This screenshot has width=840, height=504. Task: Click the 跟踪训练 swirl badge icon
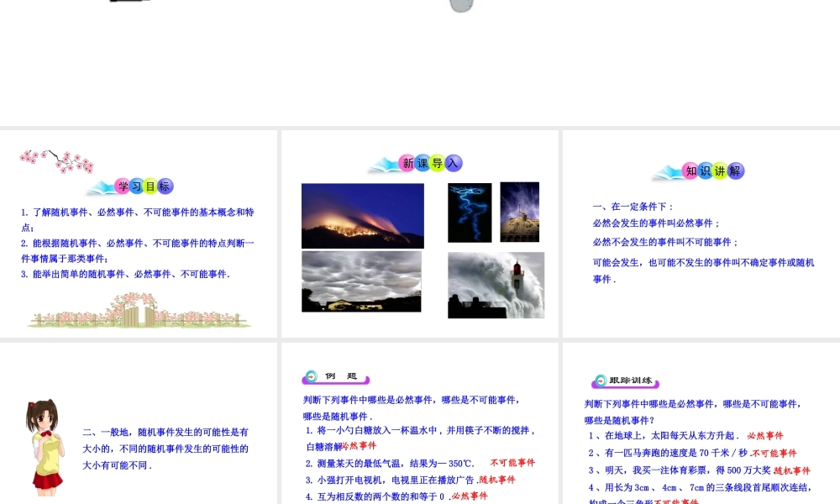coord(600,380)
